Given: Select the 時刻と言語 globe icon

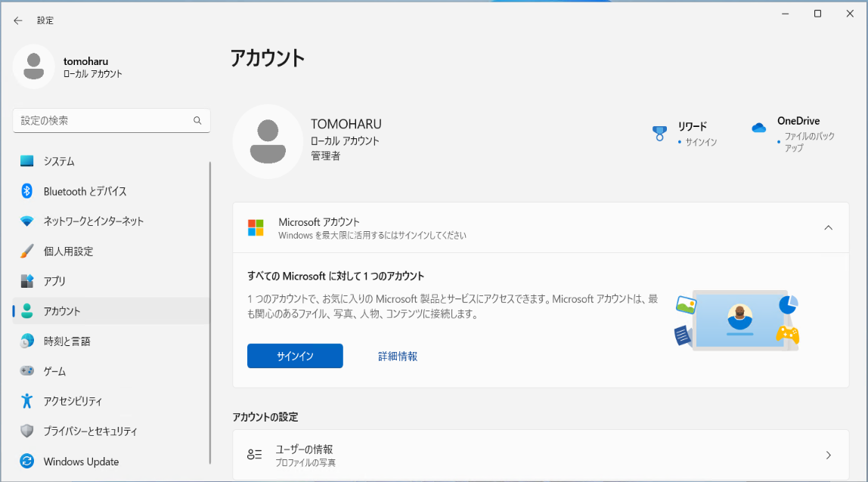Looking at the screenshot, I should [26, 341].
